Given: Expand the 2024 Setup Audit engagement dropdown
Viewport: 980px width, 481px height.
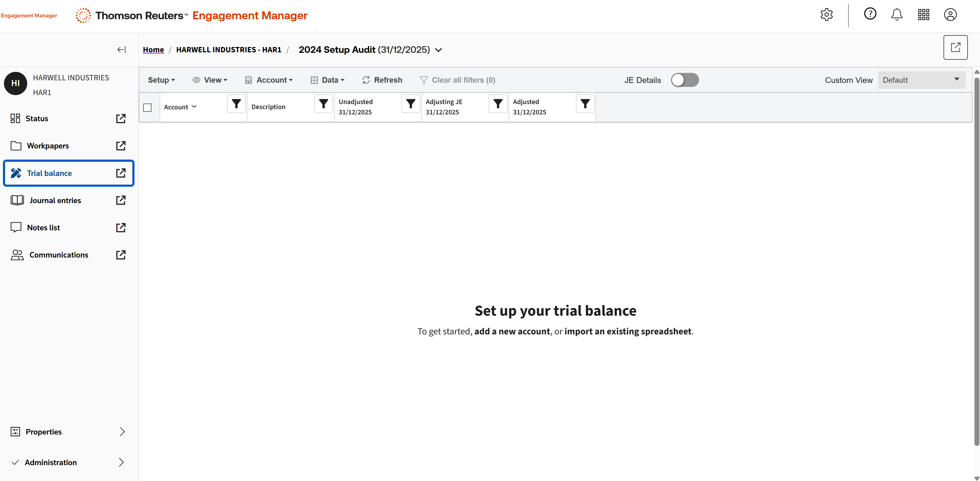Looking at the screenshot, I should [439, 50].
